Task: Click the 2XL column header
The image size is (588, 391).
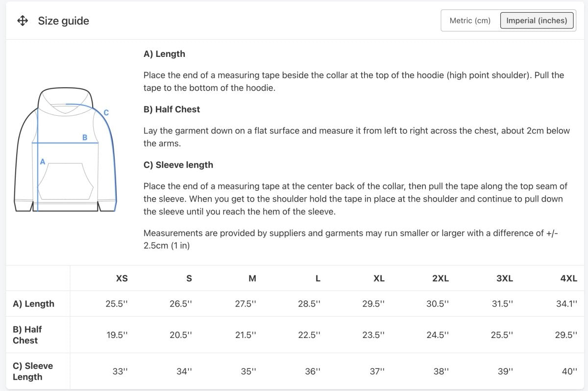Action: click(x=440, y=278)
